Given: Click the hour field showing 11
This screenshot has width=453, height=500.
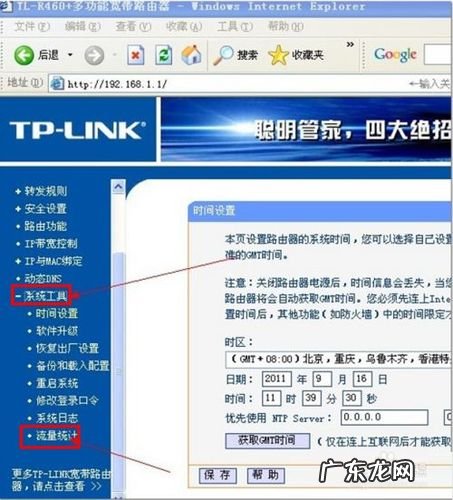Looking at the screenshot, I should [x=271, y=398].
